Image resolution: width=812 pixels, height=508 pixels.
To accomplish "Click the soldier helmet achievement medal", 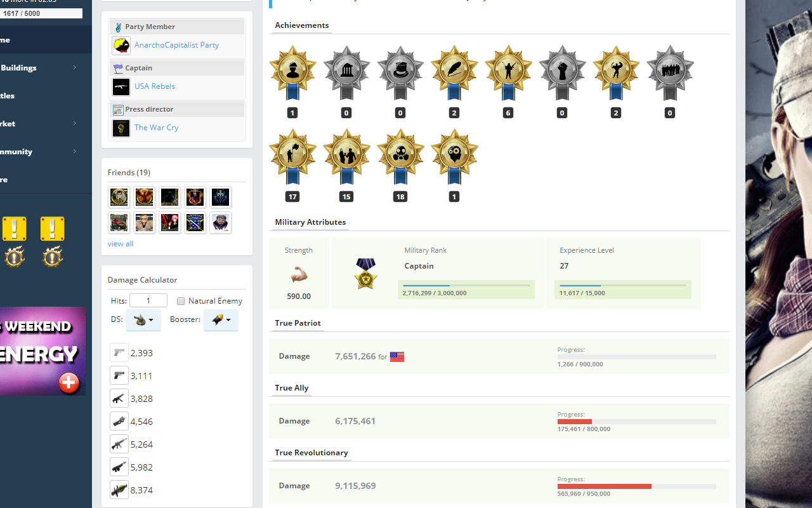I will click(292, 72).
